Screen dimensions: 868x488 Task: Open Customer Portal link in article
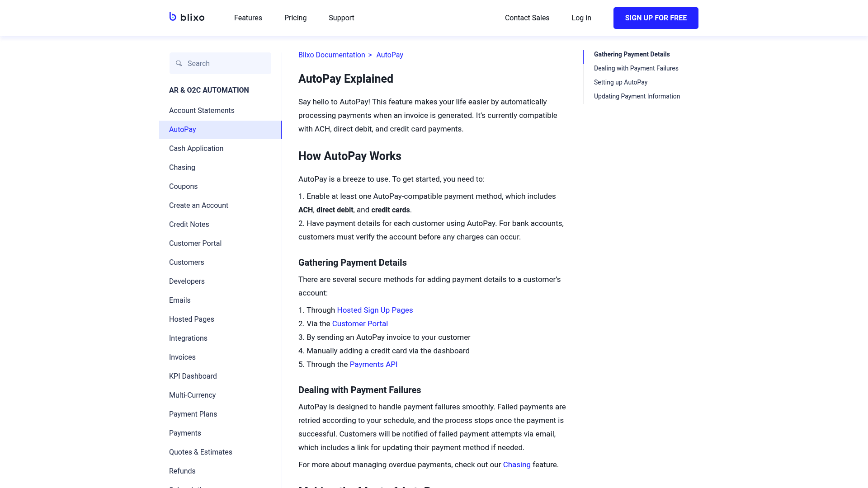[360, 324]
